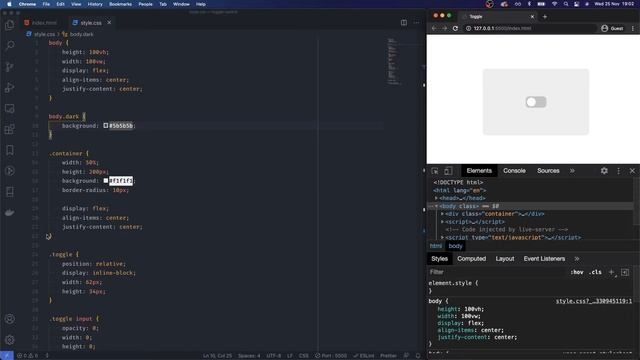
Task: Open Run and Debug view
Action: 10,87
